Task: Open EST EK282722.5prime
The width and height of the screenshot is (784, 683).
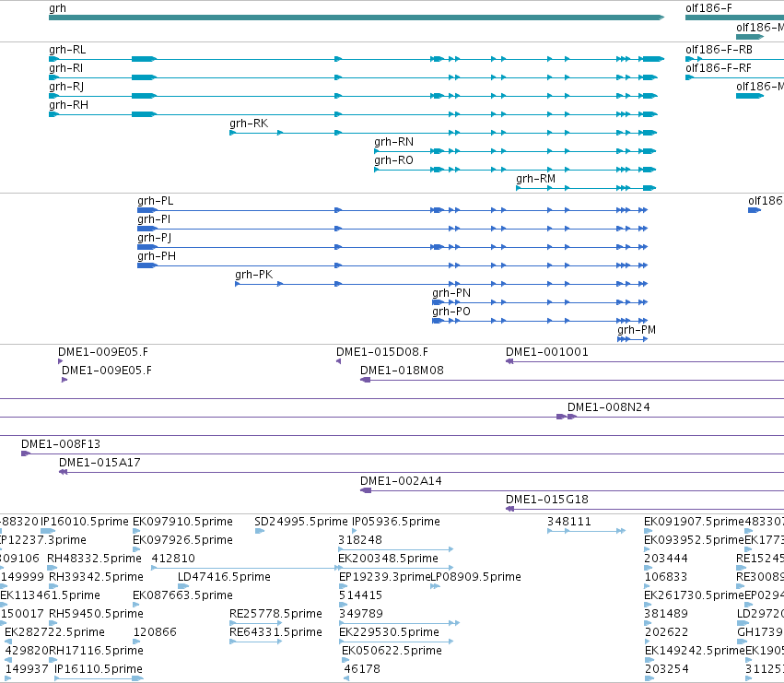Action: pos(54,632)
